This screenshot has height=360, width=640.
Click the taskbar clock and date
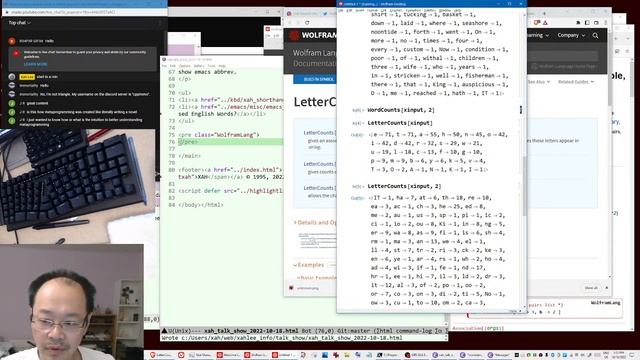(x=618, y=355)
